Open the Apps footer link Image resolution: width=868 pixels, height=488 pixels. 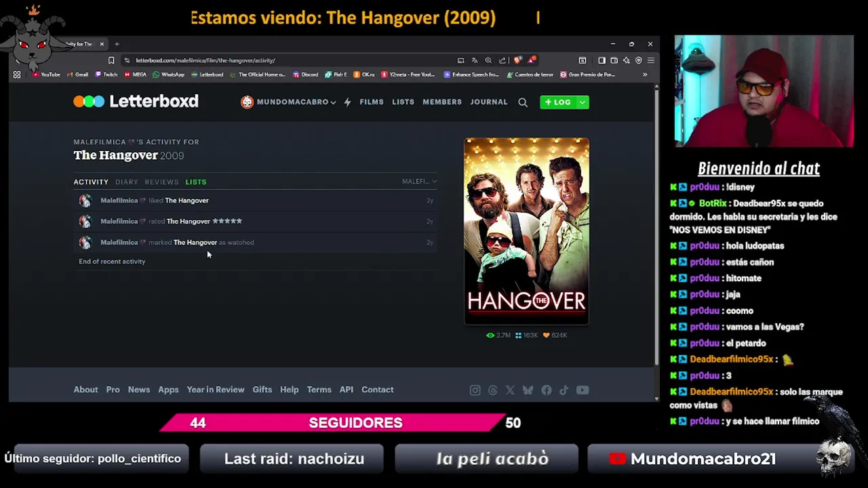pos(168,390)
